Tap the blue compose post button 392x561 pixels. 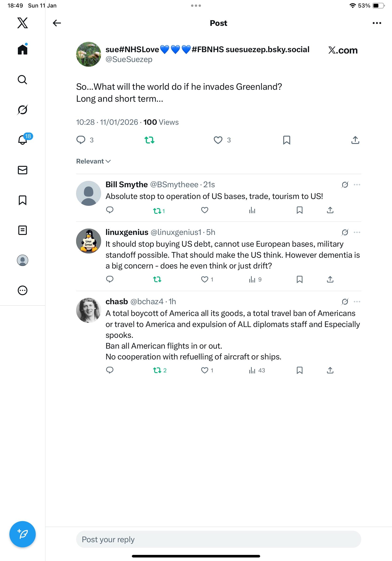(23, 534)
